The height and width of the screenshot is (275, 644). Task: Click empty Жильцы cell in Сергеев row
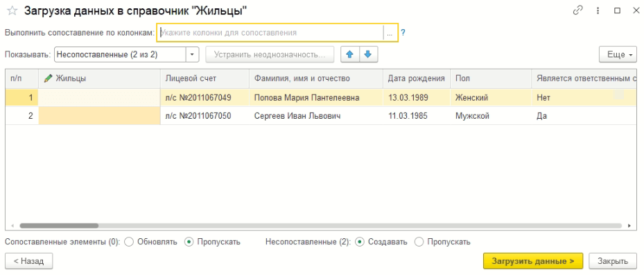99,116
